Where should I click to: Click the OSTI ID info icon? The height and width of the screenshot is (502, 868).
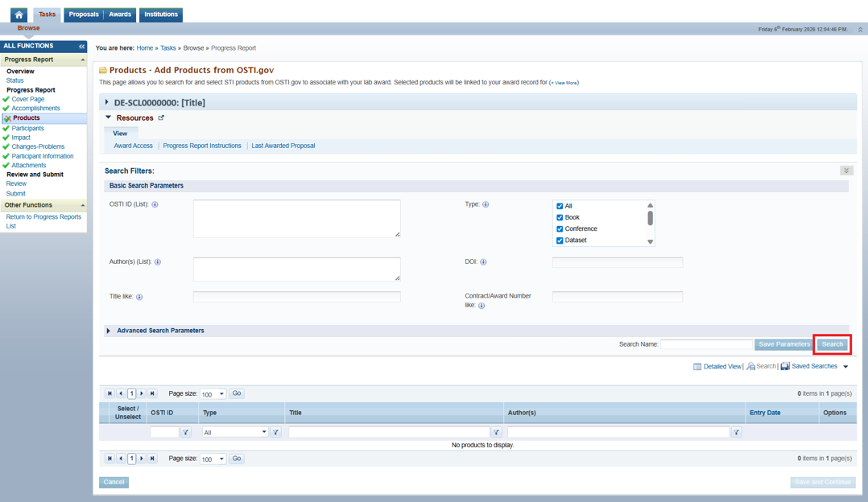coord(155,204)
